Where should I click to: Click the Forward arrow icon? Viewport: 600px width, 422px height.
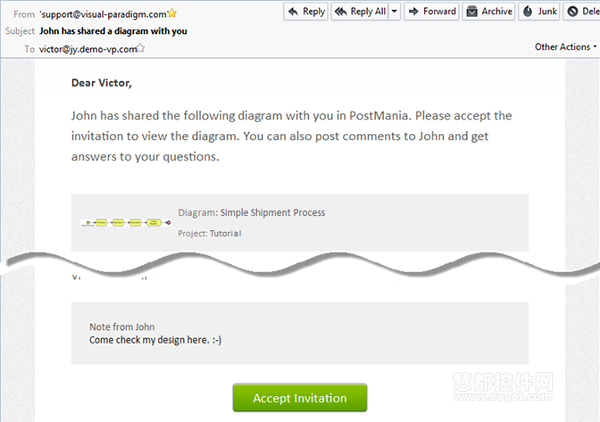tap(413, 11)
